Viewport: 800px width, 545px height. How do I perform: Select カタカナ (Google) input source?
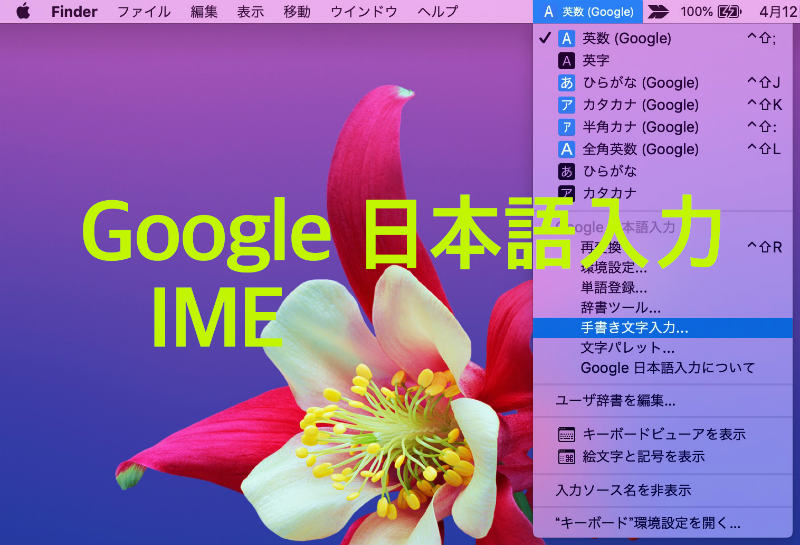[663, 105]
